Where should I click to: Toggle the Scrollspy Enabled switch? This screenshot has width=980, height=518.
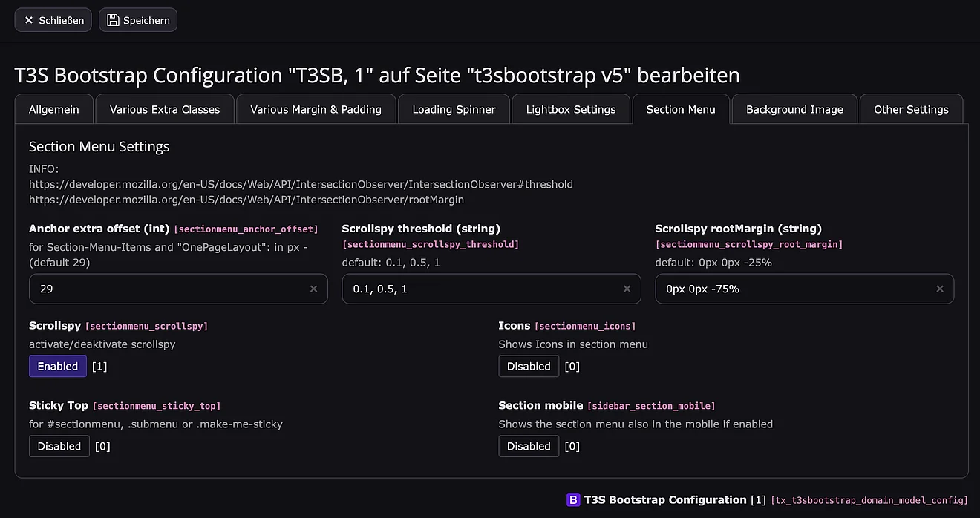(58, 366)
